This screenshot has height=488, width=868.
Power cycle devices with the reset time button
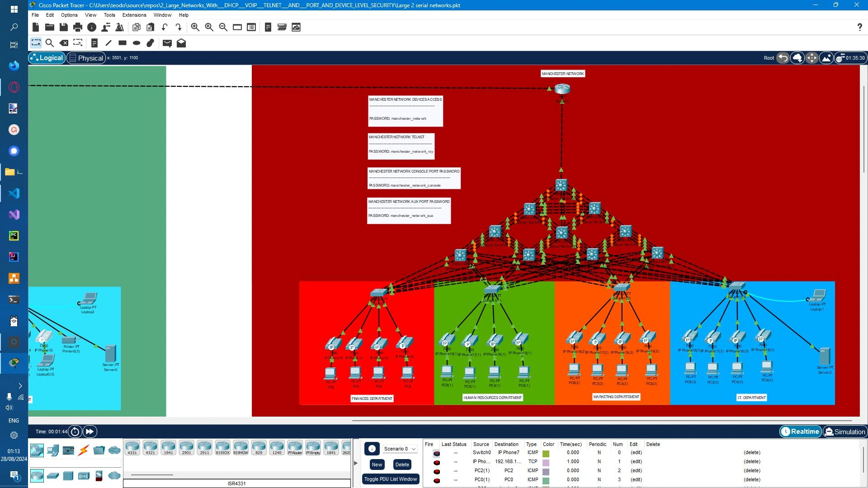75,432
